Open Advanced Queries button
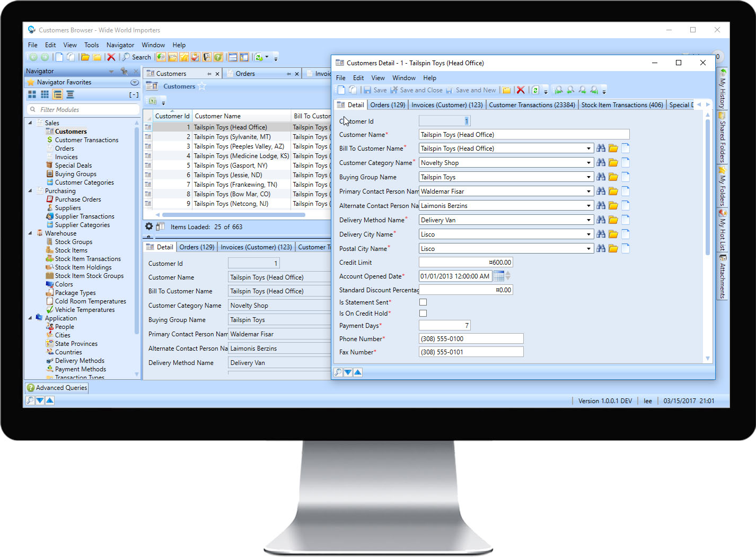Viewport: 756px width, 557px height. (57, 388)
